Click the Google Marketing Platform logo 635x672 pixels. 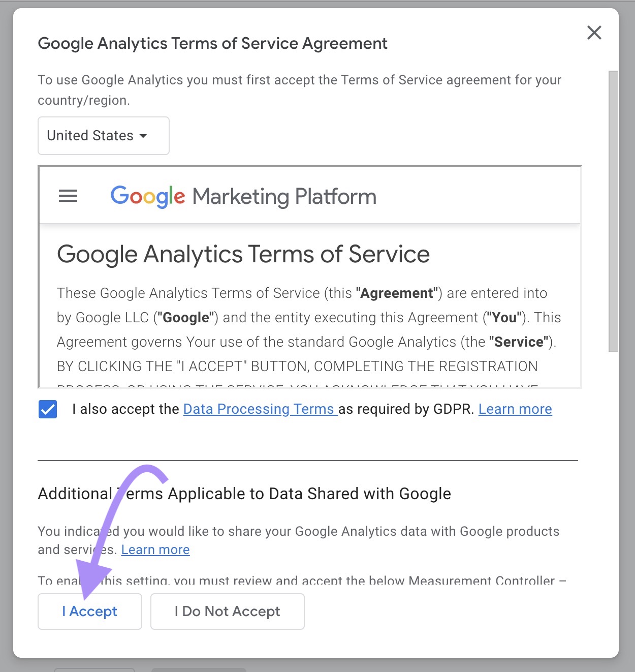pyautogui.click(x=243, y=197)
